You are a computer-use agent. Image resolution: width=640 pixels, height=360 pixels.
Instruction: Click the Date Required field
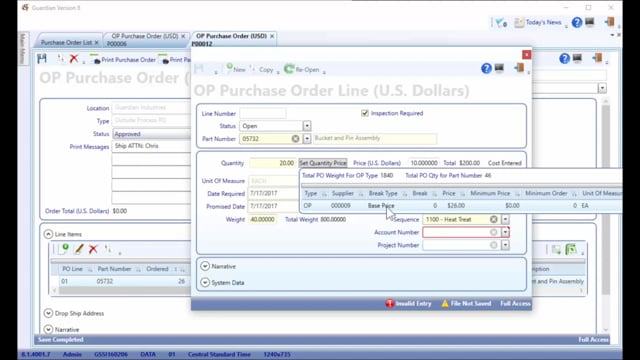point(273,193)
